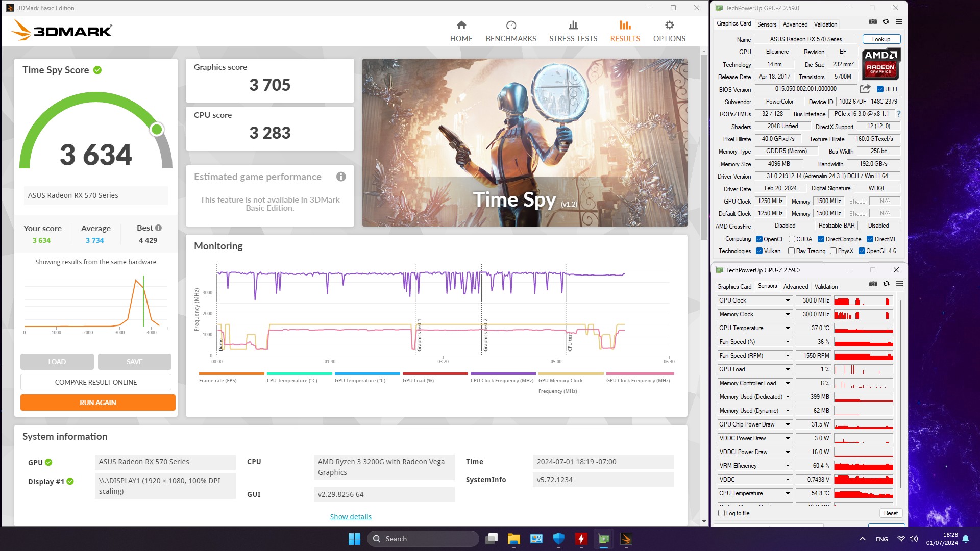
Task: Open Task View on taskbar
Action: click(x=492, y=539)
